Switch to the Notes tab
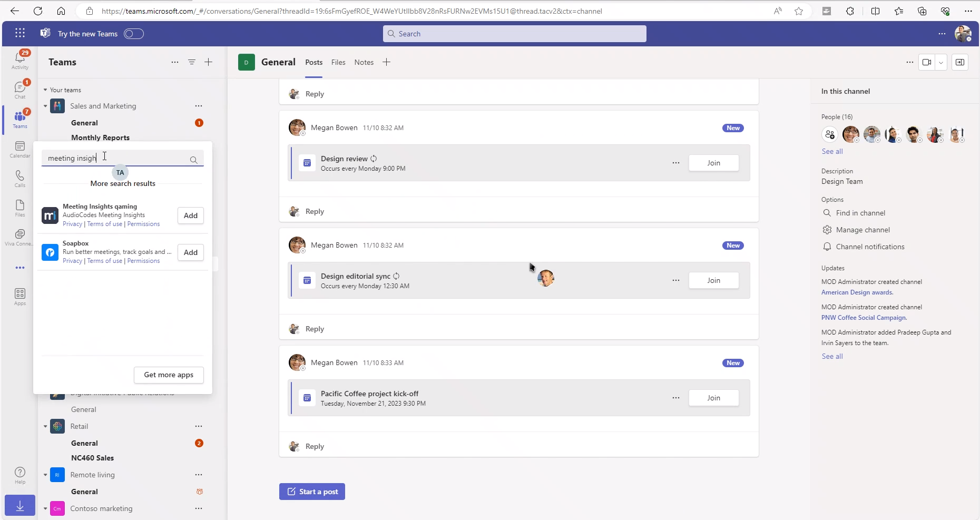980x520 pixels. [364, 62]
